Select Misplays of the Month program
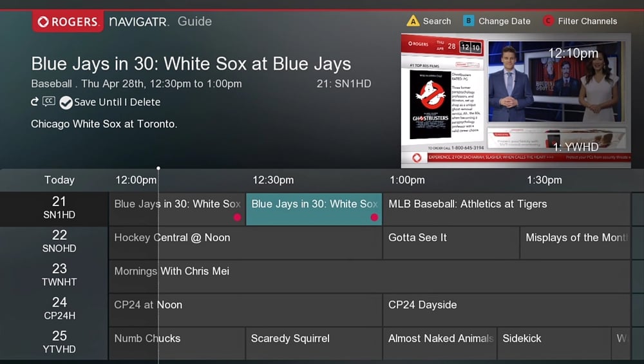Screen dimensions: 644x364 (x=575, y=243)
